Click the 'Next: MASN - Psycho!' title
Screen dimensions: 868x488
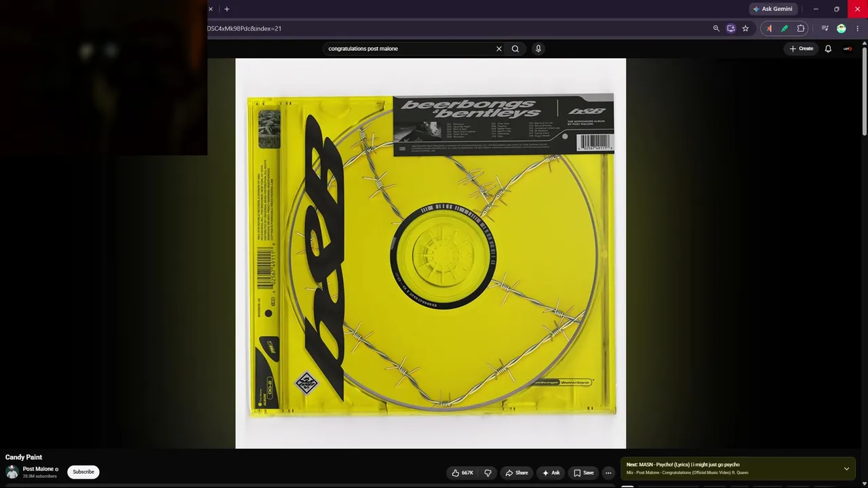pyautogui.click(x=683, y=465)
